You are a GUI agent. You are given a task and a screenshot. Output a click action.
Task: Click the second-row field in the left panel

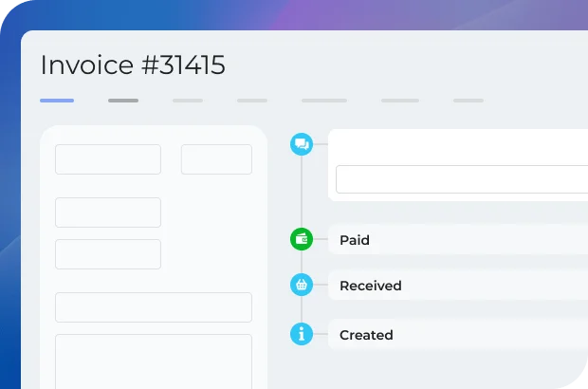coord(108,213)
